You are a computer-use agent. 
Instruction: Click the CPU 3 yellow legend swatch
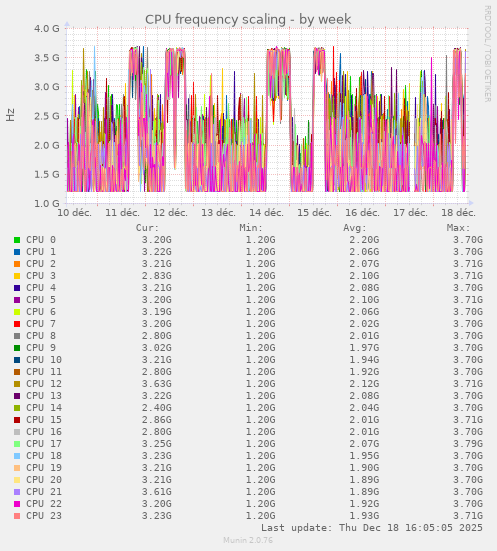[x=17, y=276]
